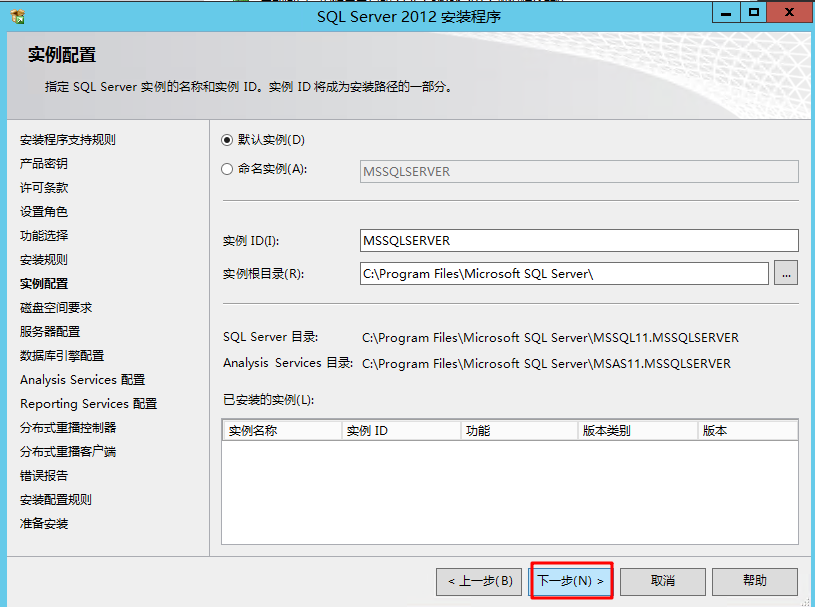Image resolution: width=815 pixels, height=607 pixels.
Task: Click the 已安装的实例(L) label
Action: 269,400
